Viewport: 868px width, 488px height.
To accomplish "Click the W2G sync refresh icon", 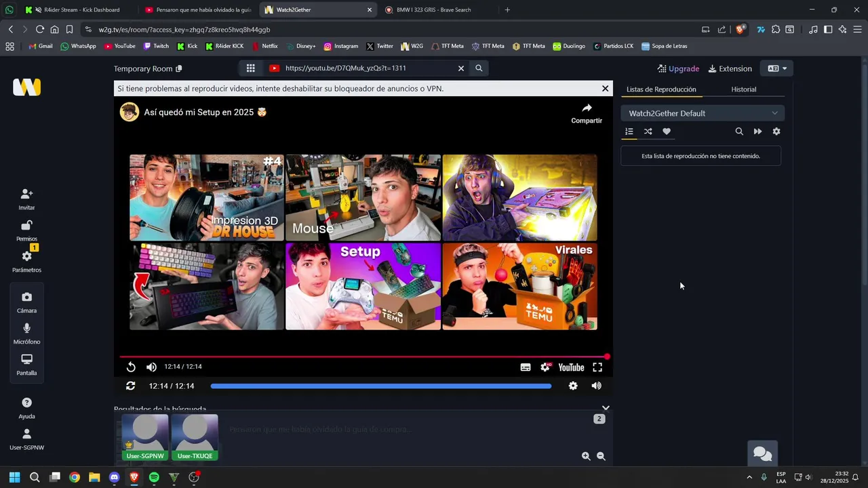I will click(130, 386).
